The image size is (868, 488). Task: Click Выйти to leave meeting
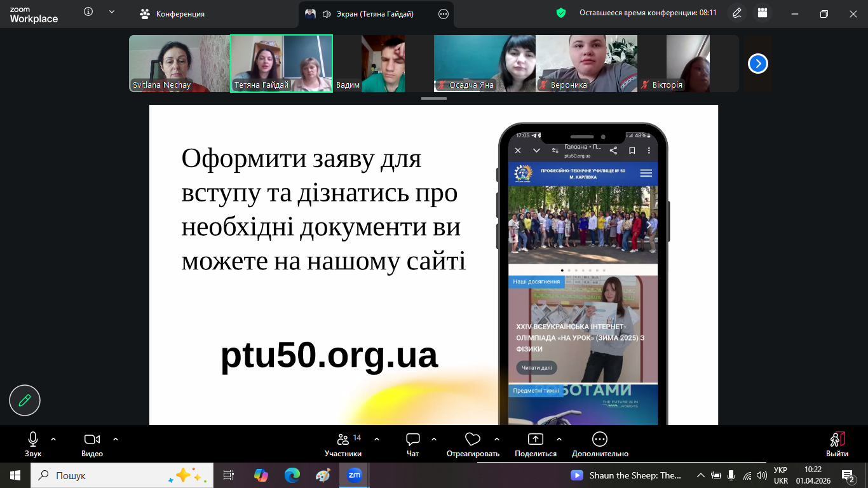(837, 444)
